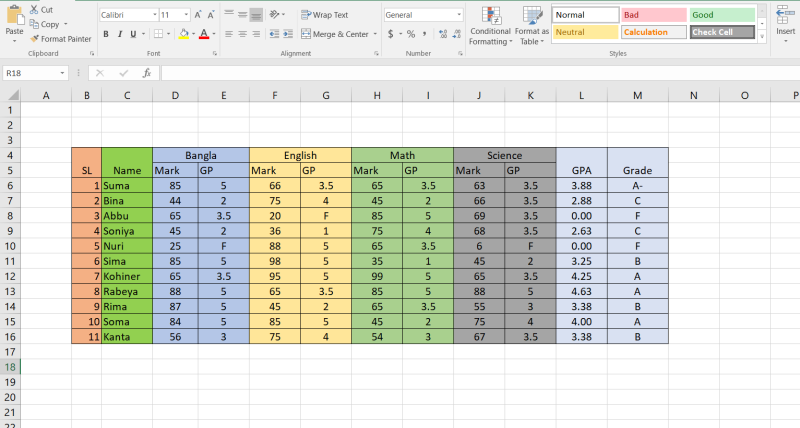Open Font settings dialog launcher
Image resolution: width=800 pixels, height=428 pixels.
[215, 54]
